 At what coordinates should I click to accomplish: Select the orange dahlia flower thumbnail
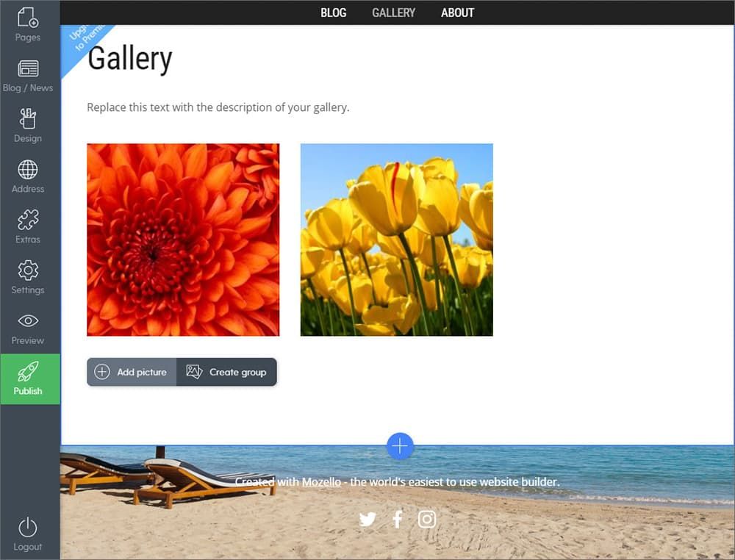pos(183,240)
